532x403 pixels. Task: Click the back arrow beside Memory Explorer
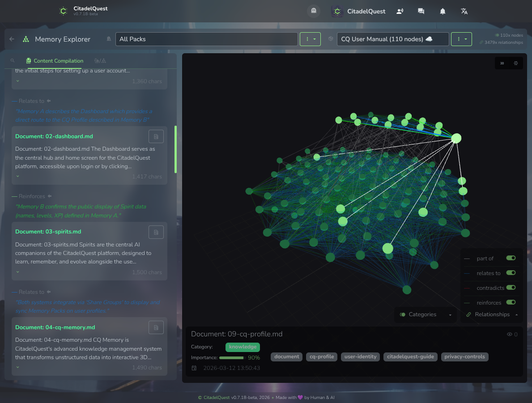coord(12,39)
